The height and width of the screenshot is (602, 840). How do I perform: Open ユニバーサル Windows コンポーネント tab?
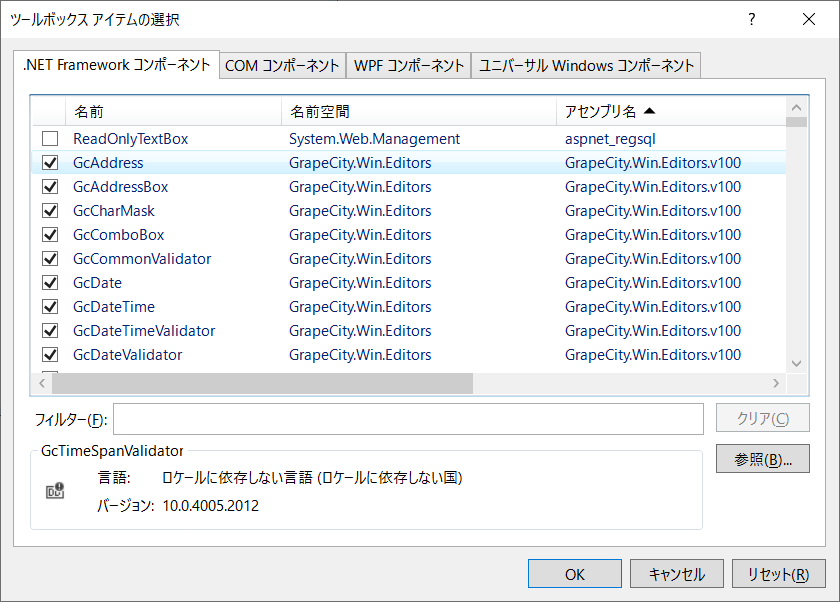click(x=586, y=65)
